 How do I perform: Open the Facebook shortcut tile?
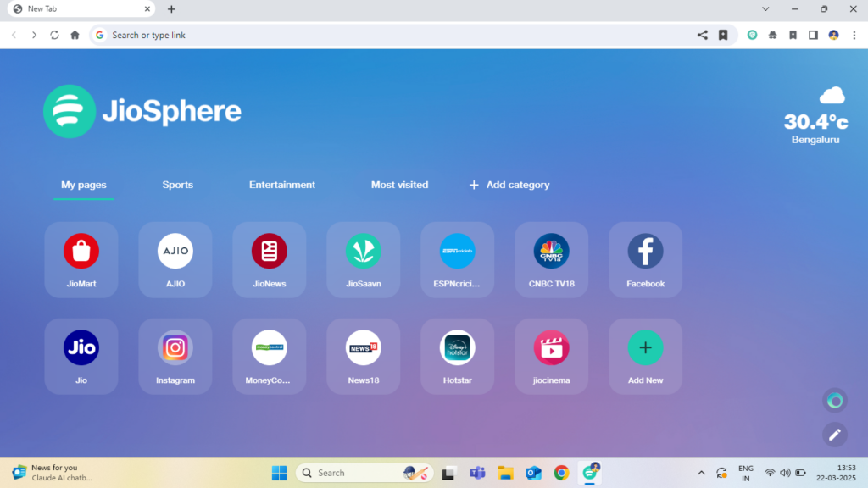(645, 260)
